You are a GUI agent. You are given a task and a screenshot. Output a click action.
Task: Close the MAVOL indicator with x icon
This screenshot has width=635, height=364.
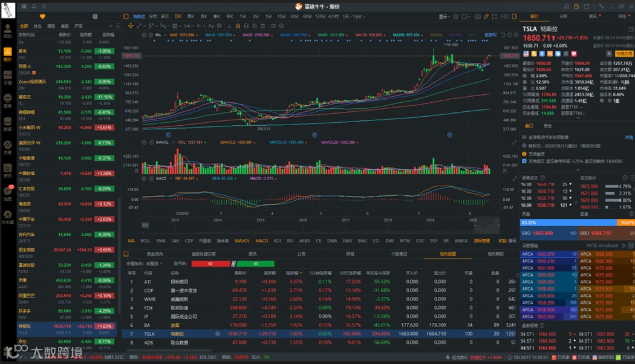tap(151, 143)
